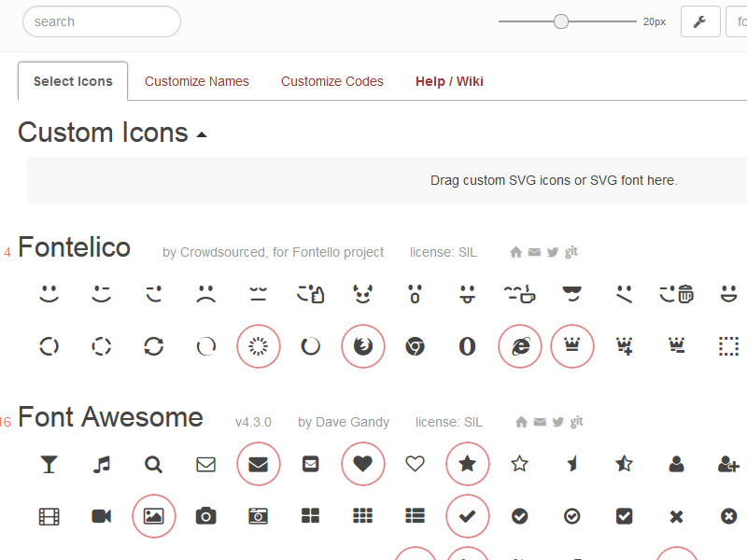Select the magnifying glass search icon

click(154, 464)
